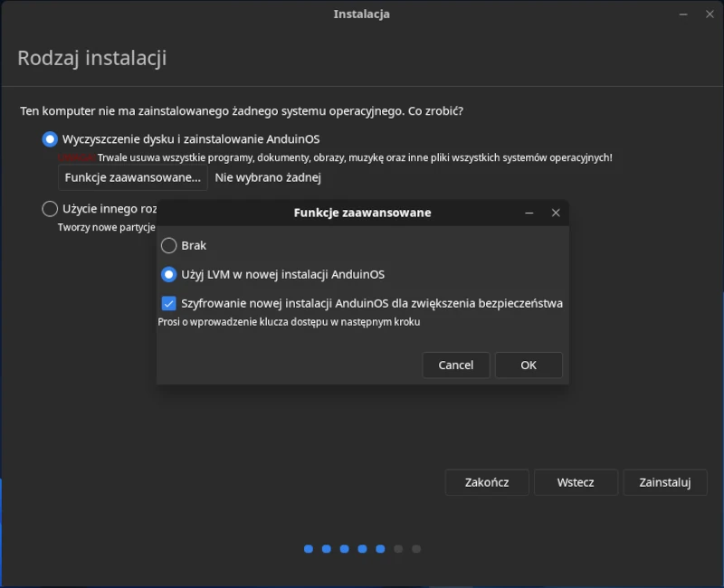Minimize the Instalacja window
This screenshot has width=724, height=588.
tap(683, 14)
